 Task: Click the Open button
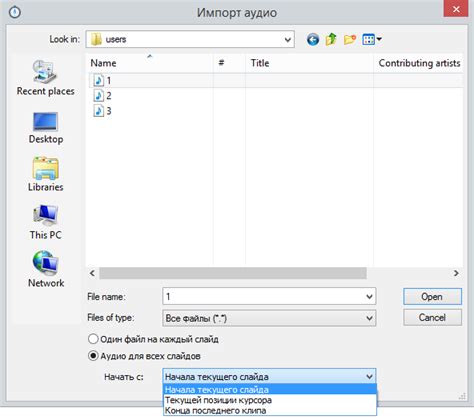coord(432,296)
